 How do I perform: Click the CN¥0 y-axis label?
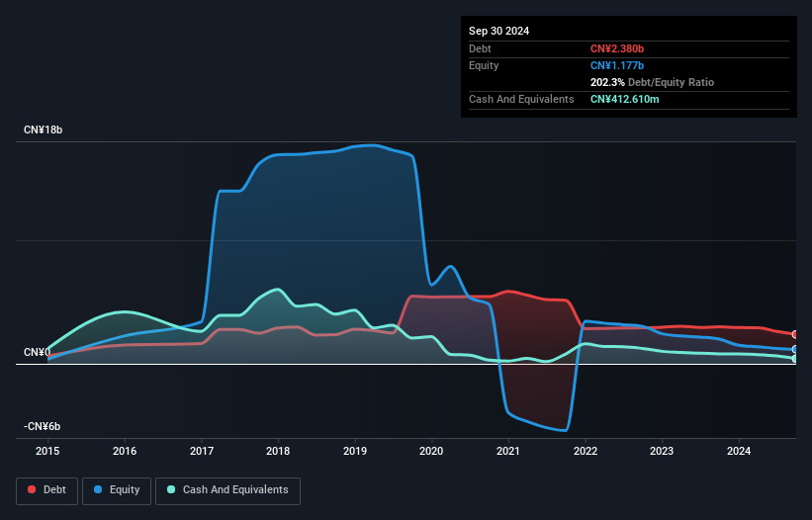[x=38, y=352]
